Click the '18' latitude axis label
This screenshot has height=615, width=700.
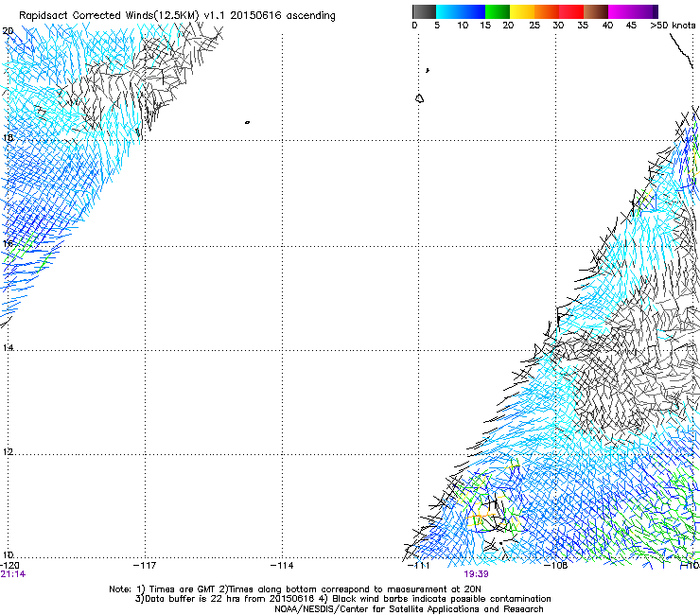8,137
